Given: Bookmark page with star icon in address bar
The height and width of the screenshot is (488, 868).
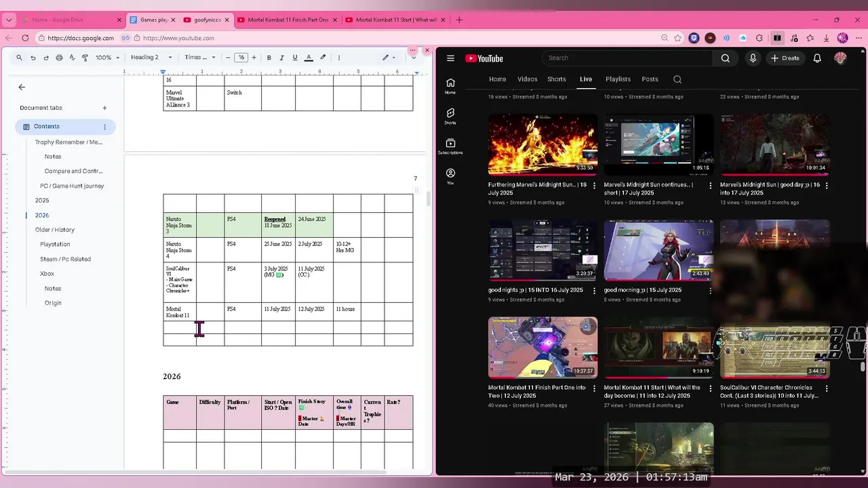Looking at the screenshot, I should 677,38.
